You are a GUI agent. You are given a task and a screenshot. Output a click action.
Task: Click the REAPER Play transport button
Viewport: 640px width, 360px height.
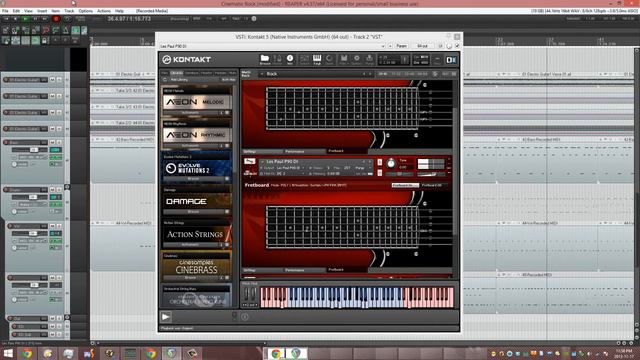click(25, 19)
